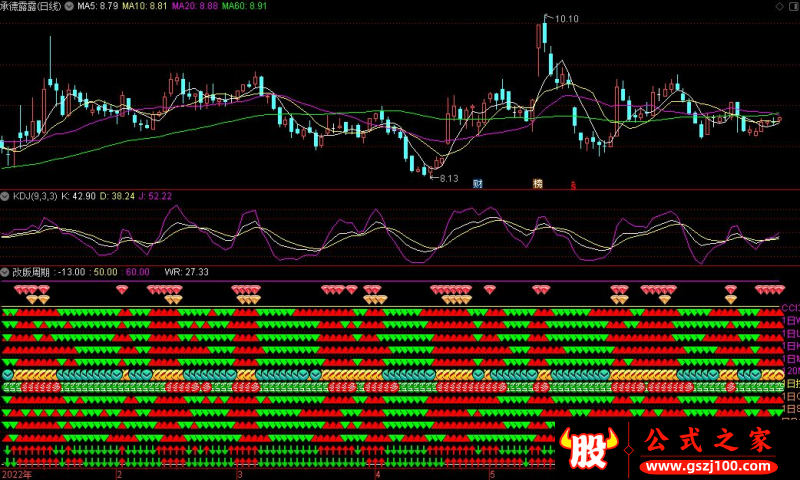The height and width of the screenshot is (480, 800).
Task: Click the yellow 50.00 value
Action: point(106,272)
